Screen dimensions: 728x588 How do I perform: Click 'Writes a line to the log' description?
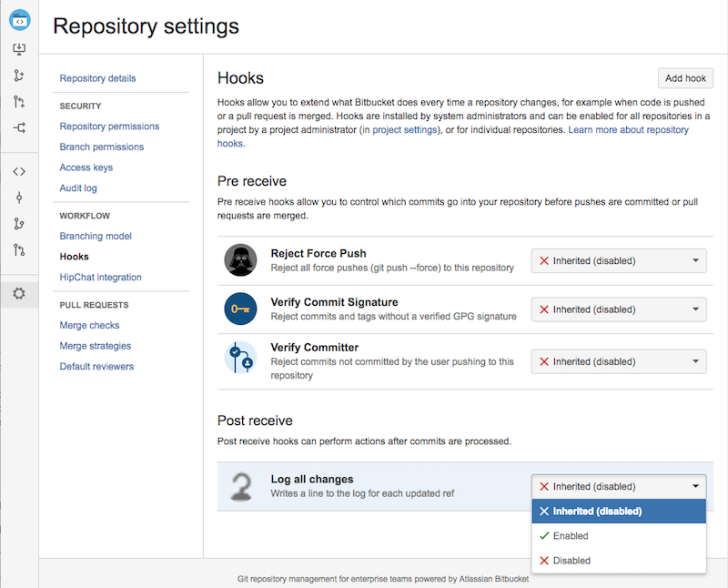click(362, 493)
